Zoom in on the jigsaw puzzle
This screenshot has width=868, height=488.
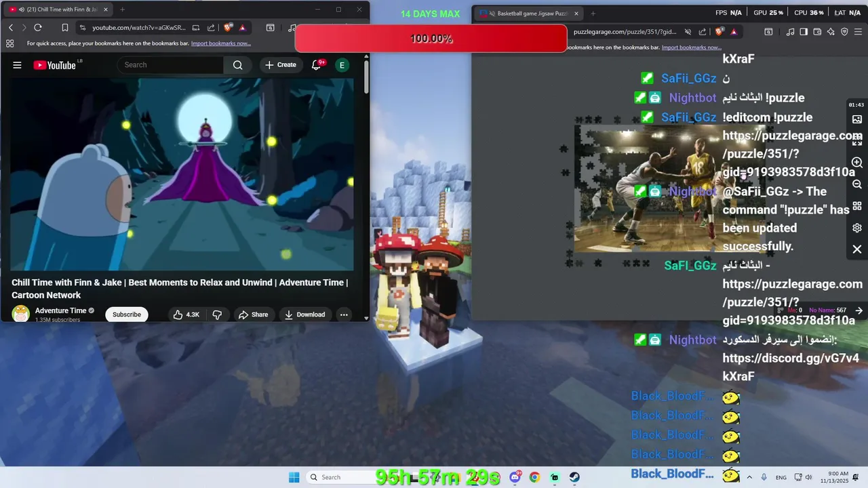[x=857, y=163]
